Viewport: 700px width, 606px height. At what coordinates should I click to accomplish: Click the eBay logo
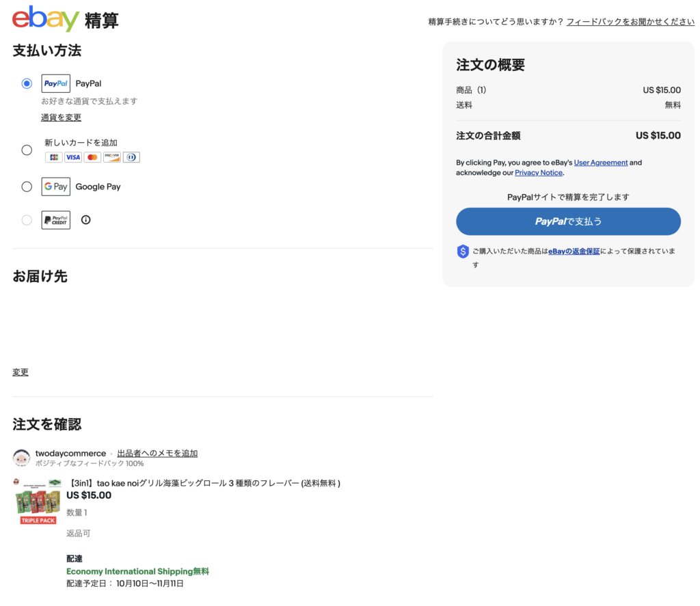tap(46, 18)
